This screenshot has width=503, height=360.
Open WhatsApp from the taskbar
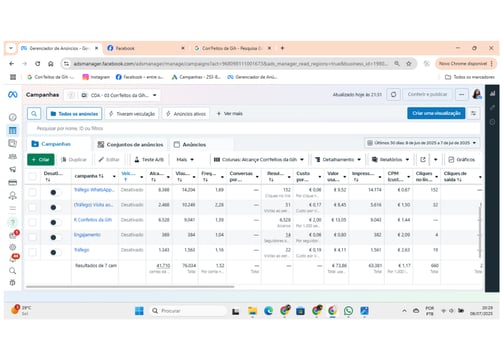point(349,311)
